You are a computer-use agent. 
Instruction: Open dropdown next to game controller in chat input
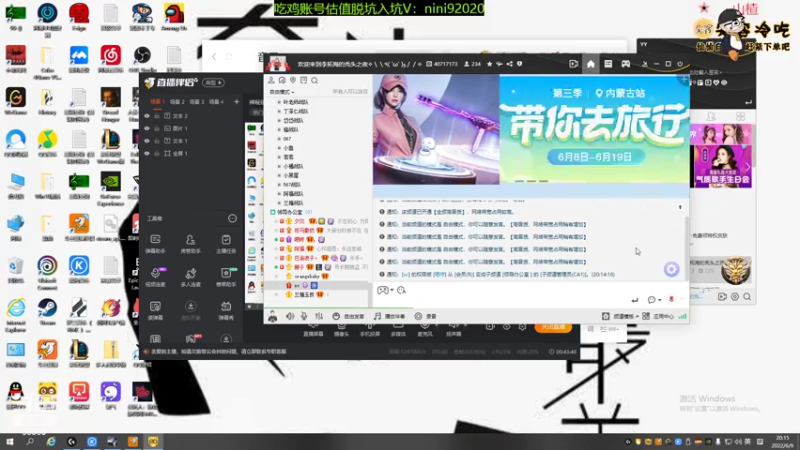click(392, 290)
